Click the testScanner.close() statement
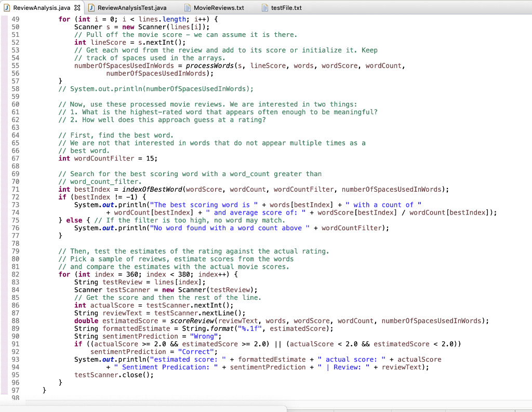The image size is (532, 412). (x=114, y=375)
